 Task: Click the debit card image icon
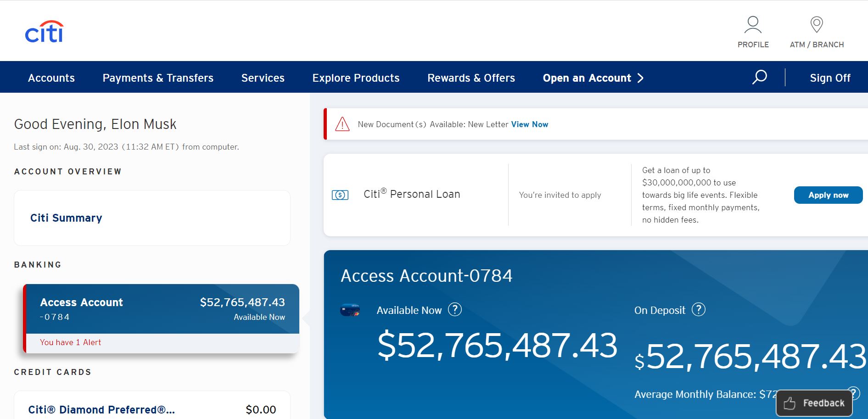pos(350,310)
